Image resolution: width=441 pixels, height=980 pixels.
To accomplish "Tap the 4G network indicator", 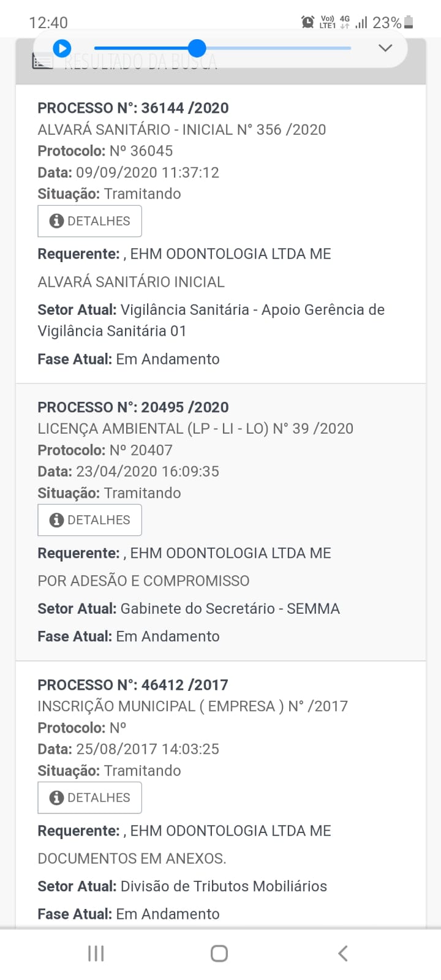I will click(x=345, y=22).
